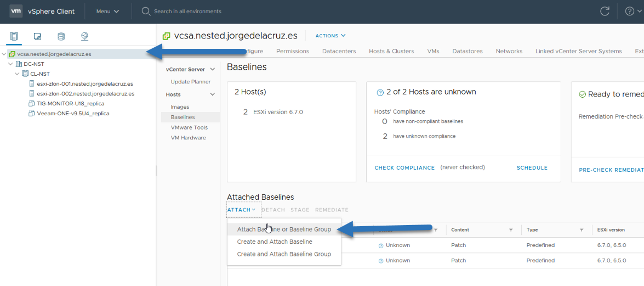The height and width of the screenshot is (286, 644).
Task: Collapse the DC-NST datacenter node
Action: (10, 64)
